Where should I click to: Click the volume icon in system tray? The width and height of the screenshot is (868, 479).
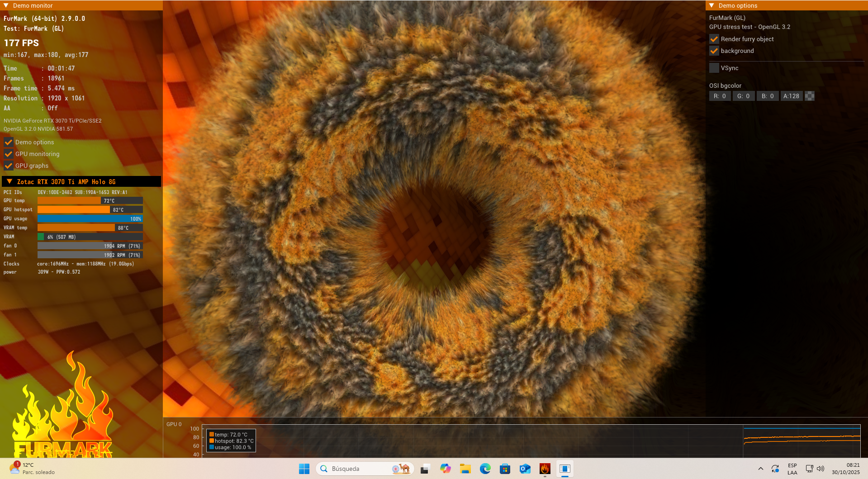point(821,469)
